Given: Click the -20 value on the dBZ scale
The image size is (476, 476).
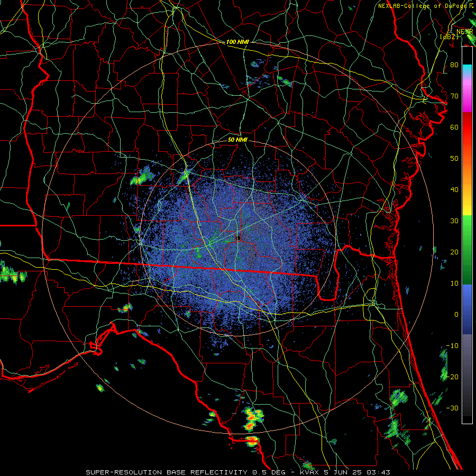Looking at the screenshot, I should pos(452,377).
